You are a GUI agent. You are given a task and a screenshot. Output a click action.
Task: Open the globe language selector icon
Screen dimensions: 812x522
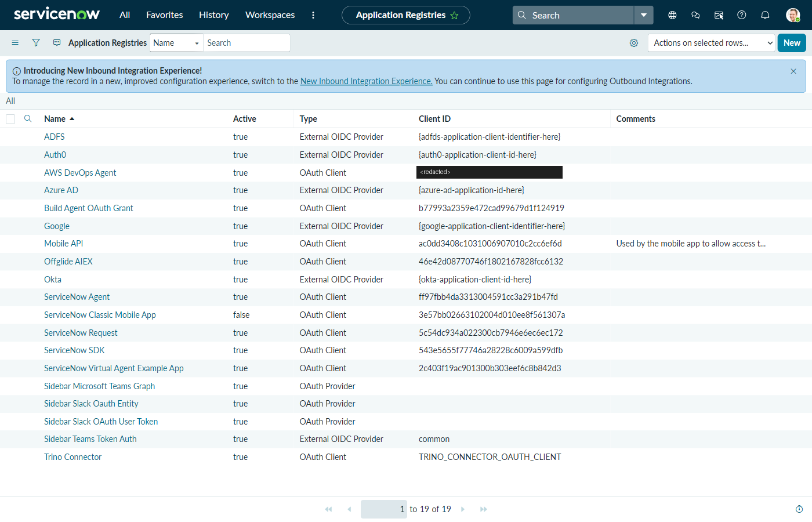(x=672, y=15)
